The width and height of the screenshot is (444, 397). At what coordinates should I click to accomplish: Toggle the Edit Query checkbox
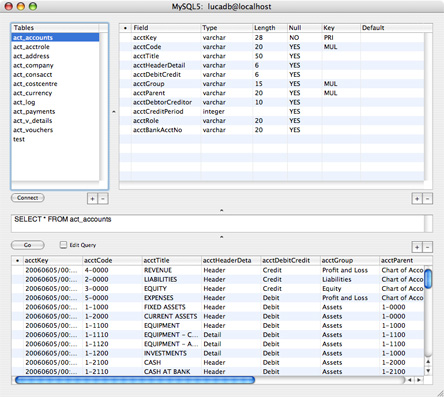pyautogui.click(x=63, y=245)
